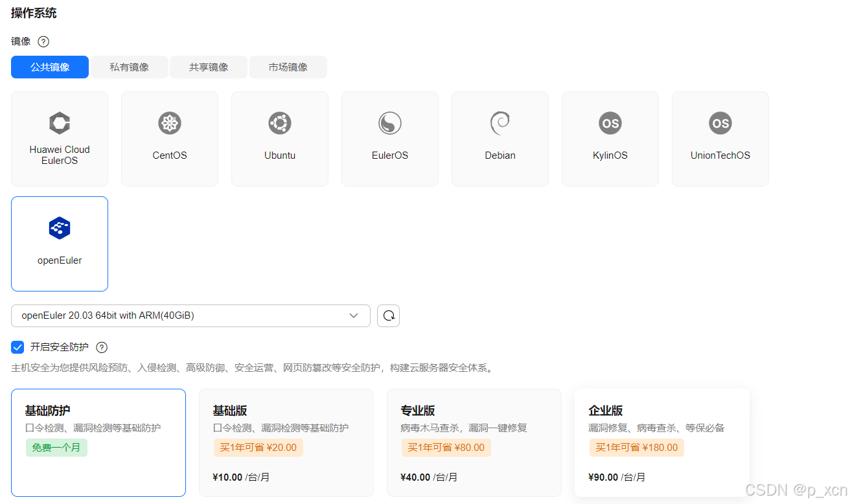Click the 漏洞修复、病毒查杀、等保必备 description
Viewport: 850px width, 504px height.
click(656, 428)
